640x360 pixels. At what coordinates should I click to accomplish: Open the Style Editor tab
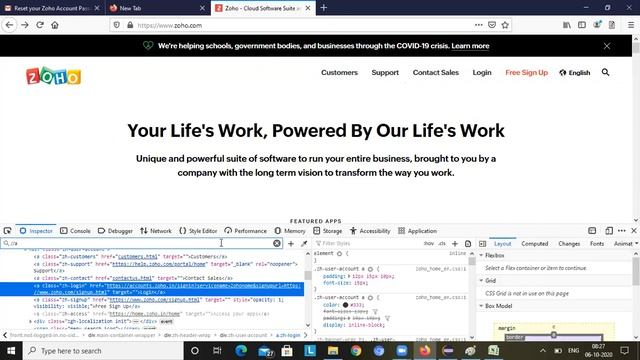[198, 231]
